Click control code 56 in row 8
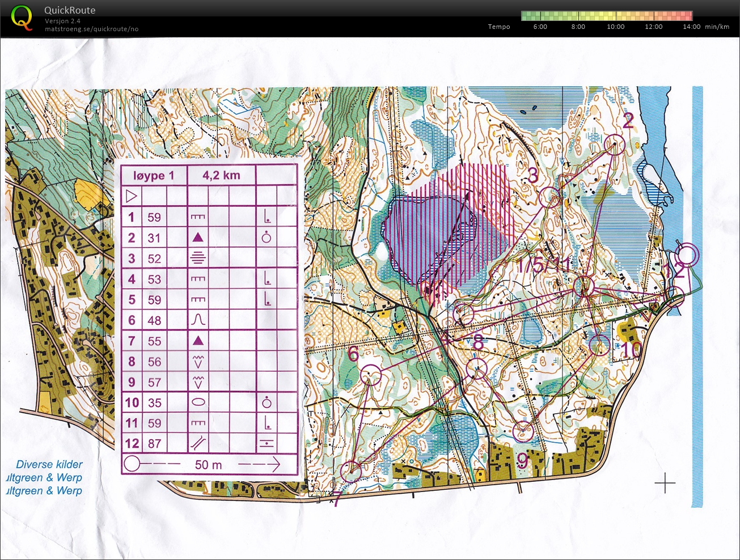Screen dimensions: 740x560 click(x=154, y=362)
